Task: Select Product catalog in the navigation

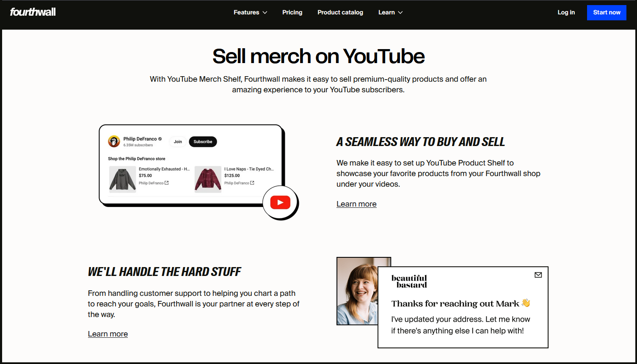Action: (x=340, y=12)
